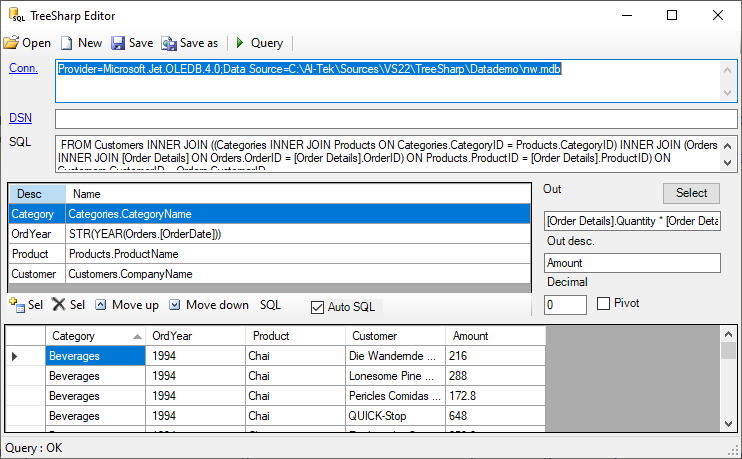Viewport: 742px width, 459px height.
Task: Open a file with the Open toolbar button
Action: click(27, 43)
